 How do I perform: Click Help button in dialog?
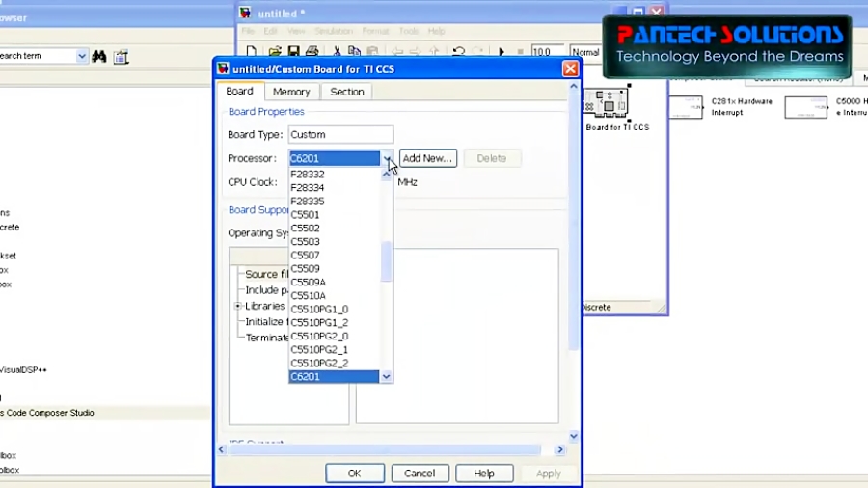pyautogui.click(x=484, y=474)
